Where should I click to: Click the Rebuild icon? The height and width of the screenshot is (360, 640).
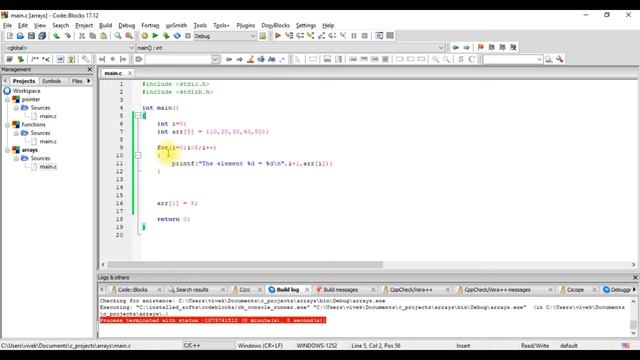point(177,36)
